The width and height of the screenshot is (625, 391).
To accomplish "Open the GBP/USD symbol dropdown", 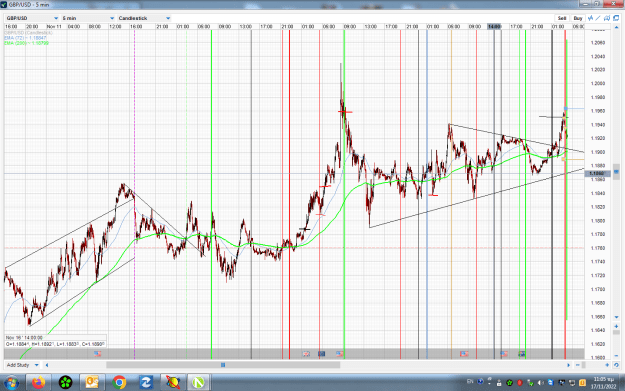I will 32,18.
